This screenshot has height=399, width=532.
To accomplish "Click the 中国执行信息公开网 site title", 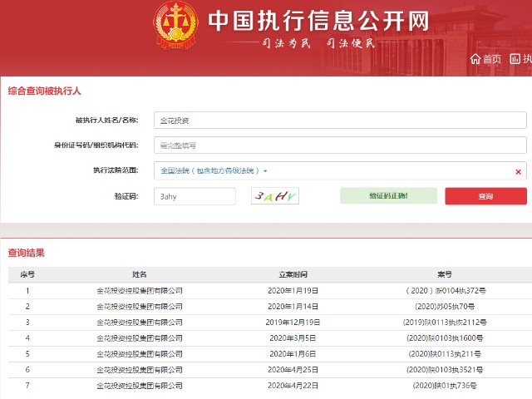I will (319, 21).
